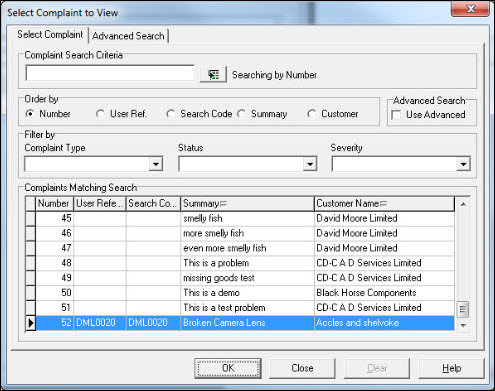Viewport: 495px width, 391px height.
Task: Select the Number order-by radio button
Action: pyautogui.click(x=30, y=114)
